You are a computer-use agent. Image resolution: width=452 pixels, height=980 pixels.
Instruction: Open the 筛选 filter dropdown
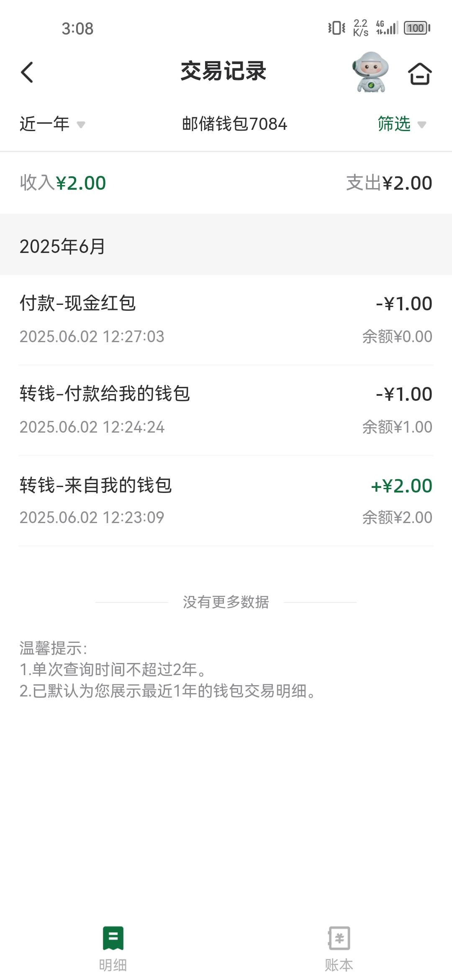(402, 124)
